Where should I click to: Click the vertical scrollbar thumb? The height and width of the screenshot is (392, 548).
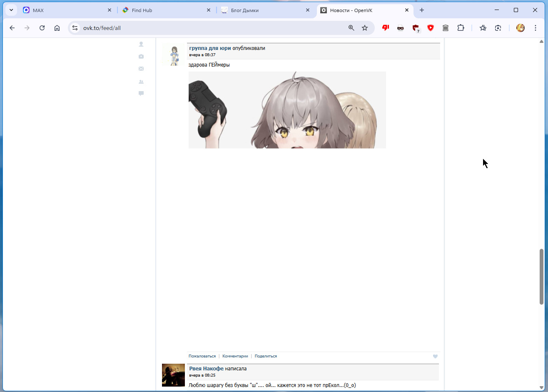point(541,276)
